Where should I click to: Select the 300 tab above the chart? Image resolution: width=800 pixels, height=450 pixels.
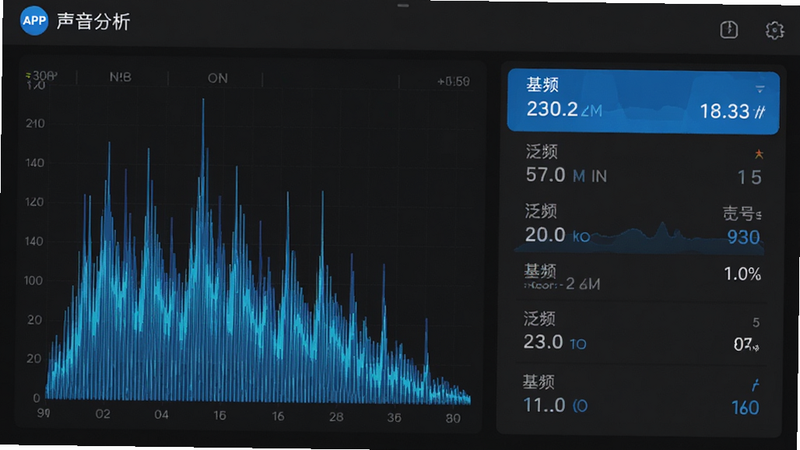[43, 76]
